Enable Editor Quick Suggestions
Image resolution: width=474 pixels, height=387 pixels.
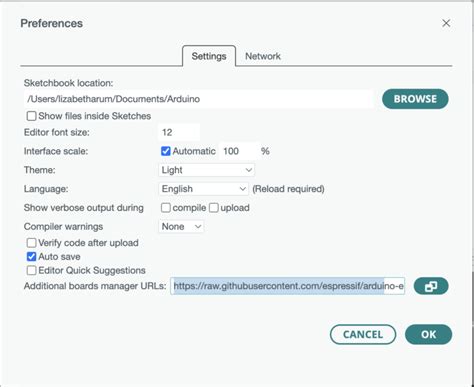pyautogui.click(x=31, y=270)
